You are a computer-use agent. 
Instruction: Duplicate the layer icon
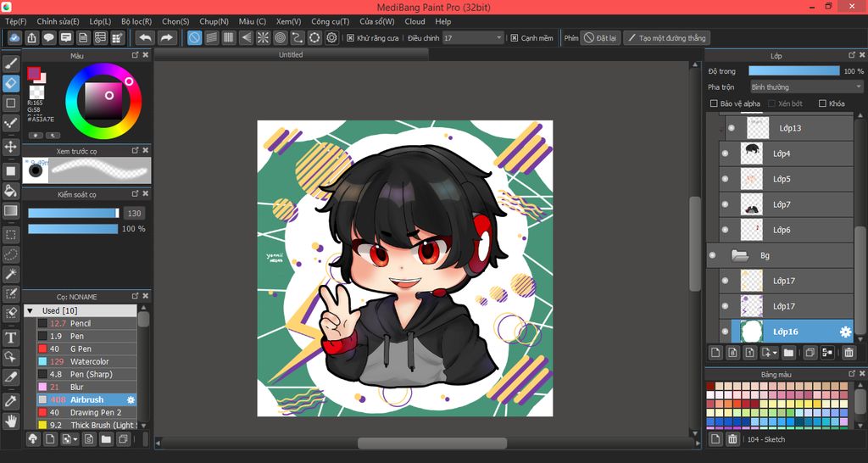810,352
